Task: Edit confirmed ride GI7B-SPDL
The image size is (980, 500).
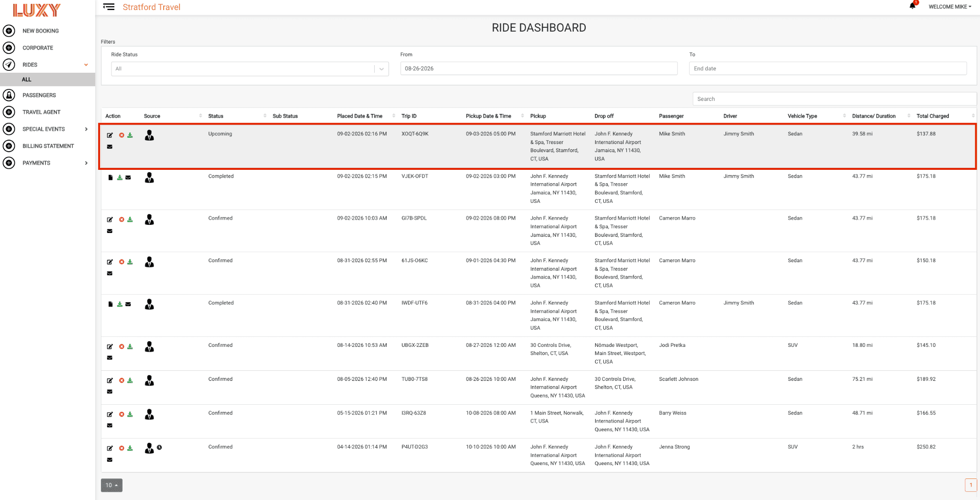Action: coord(110,220)
